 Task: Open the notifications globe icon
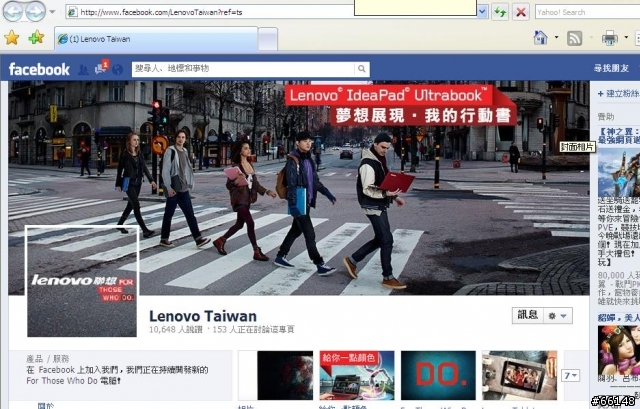tap(118, 70)
